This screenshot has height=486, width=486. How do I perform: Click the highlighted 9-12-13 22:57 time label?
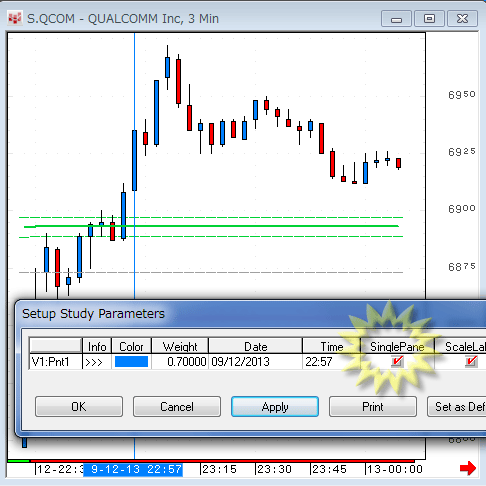coord(133,469)
